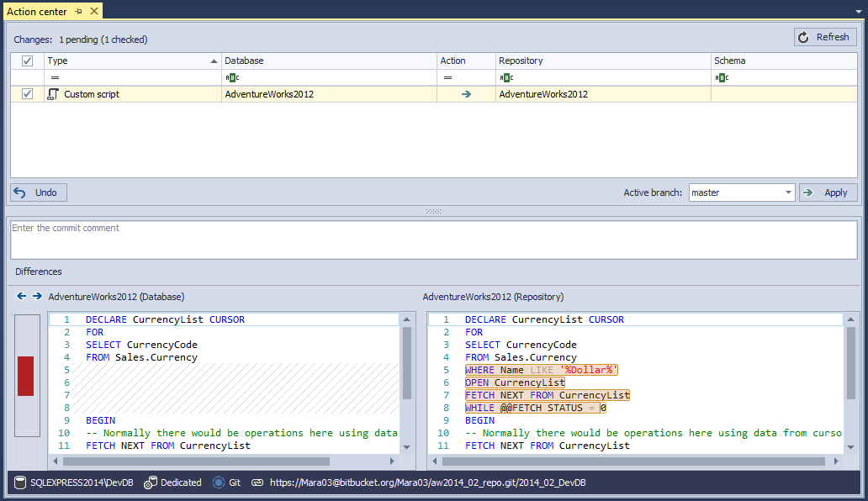
Task: Click the Custom script type icon
Action: 53,94
